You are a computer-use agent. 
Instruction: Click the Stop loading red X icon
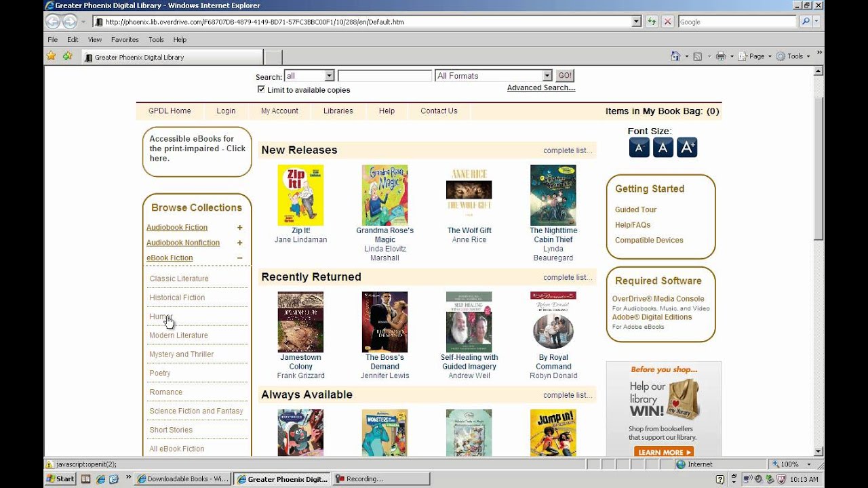pos(668,22)
